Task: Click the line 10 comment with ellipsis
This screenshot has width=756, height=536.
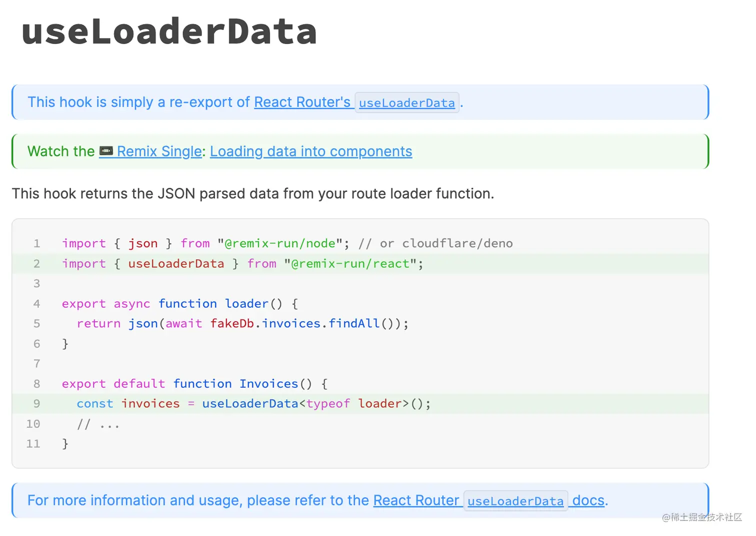Action: 98,424
